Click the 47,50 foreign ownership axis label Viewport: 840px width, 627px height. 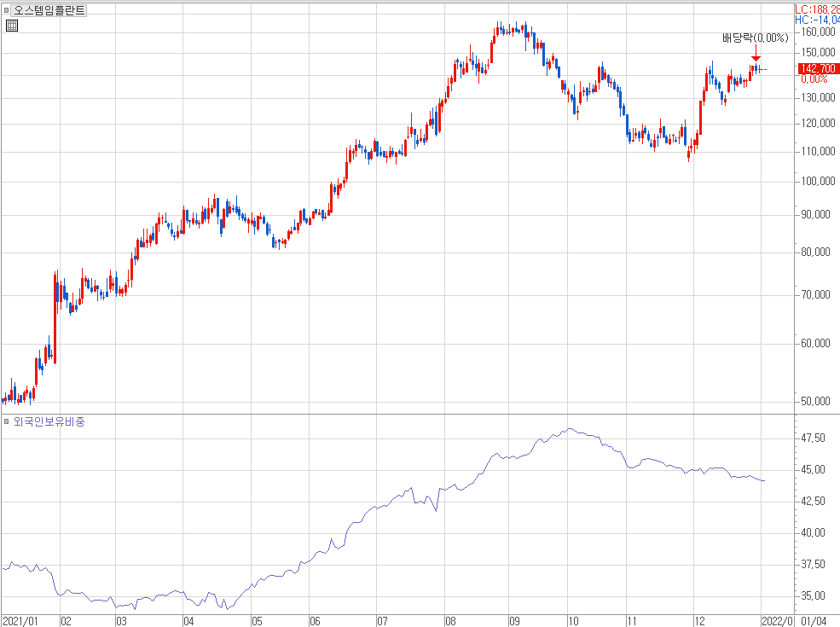(814, 438)
